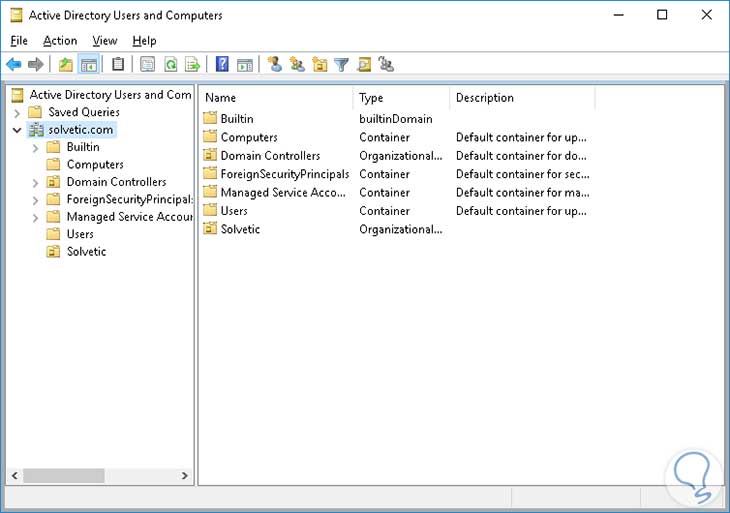
Task: Open Help via the question mark icon
Action: [x=222, y=65]
